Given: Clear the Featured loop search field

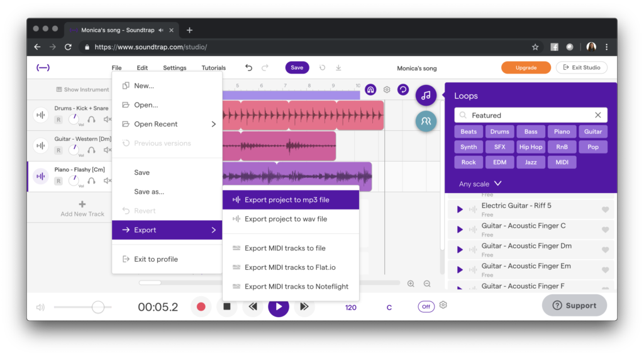Looking at the screenshot, I should pos(598,115).
